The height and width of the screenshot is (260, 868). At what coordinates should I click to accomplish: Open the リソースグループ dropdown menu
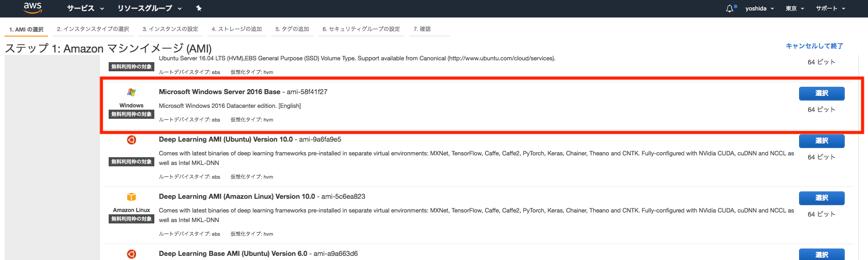[149, 8]
